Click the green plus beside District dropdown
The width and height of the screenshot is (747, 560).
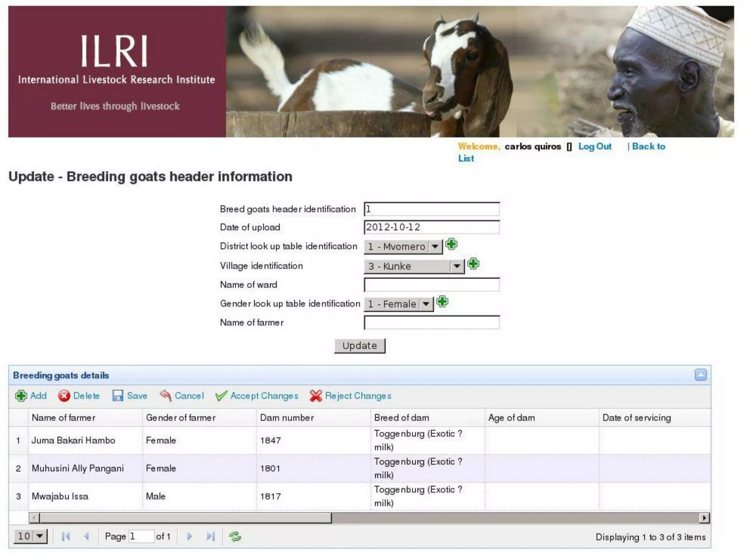click(451, 244)
